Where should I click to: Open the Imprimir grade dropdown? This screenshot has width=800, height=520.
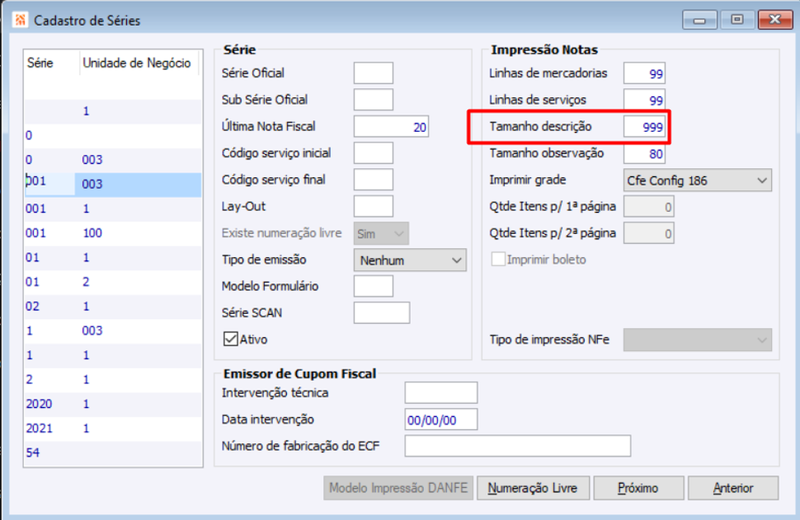point(697,181)
